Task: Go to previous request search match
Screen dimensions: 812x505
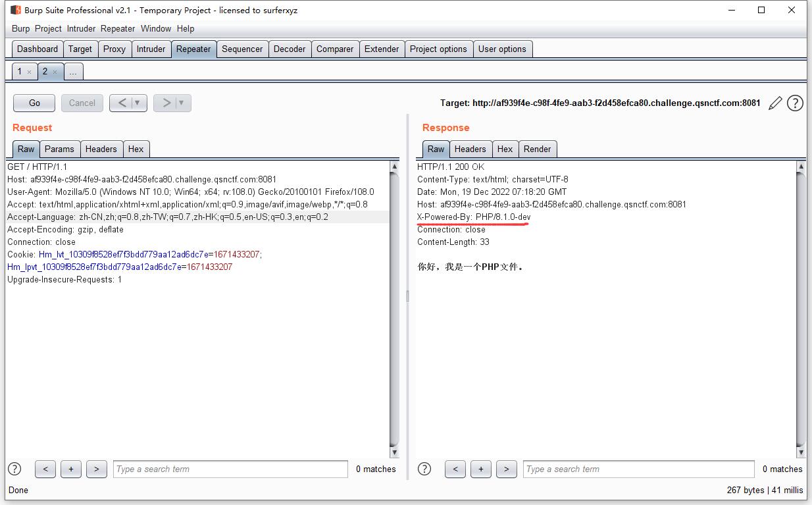Action: 45,469
